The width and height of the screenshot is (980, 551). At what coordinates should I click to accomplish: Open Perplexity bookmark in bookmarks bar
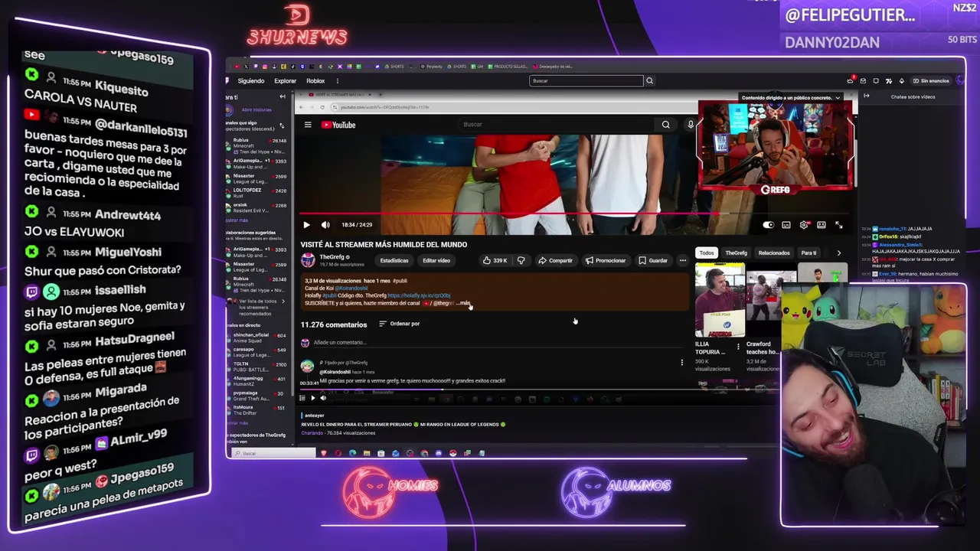click(432, 67)
